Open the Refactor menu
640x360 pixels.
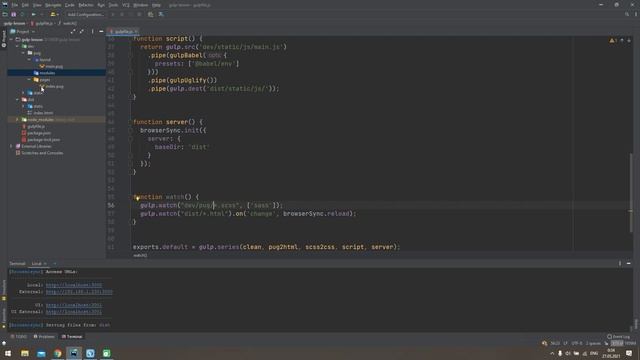click(x=86, y=5)
